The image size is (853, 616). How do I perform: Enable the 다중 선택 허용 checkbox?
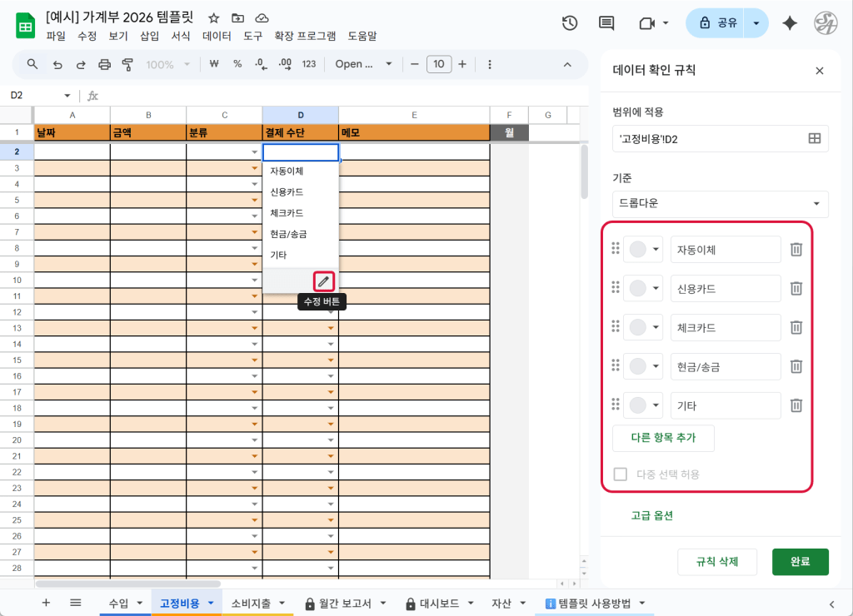point(620,474)
